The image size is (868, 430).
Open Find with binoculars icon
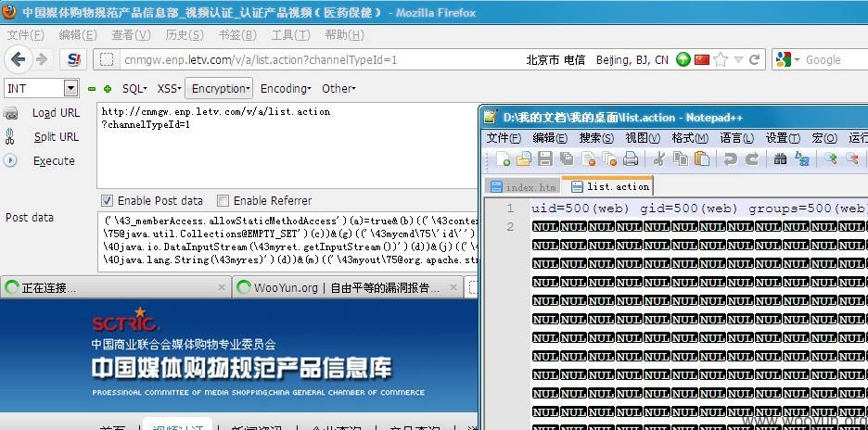[x=780, y=158]
